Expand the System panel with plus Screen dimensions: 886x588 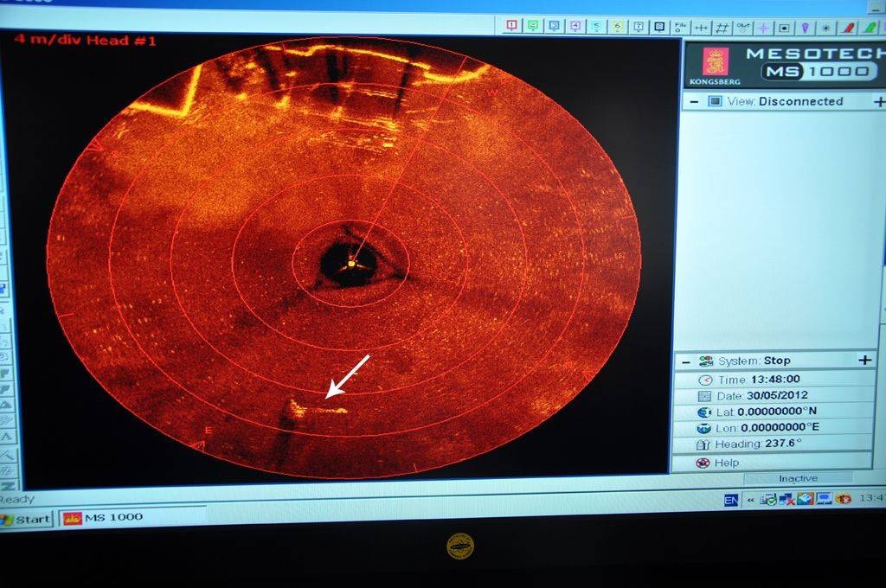coord(864,360)
